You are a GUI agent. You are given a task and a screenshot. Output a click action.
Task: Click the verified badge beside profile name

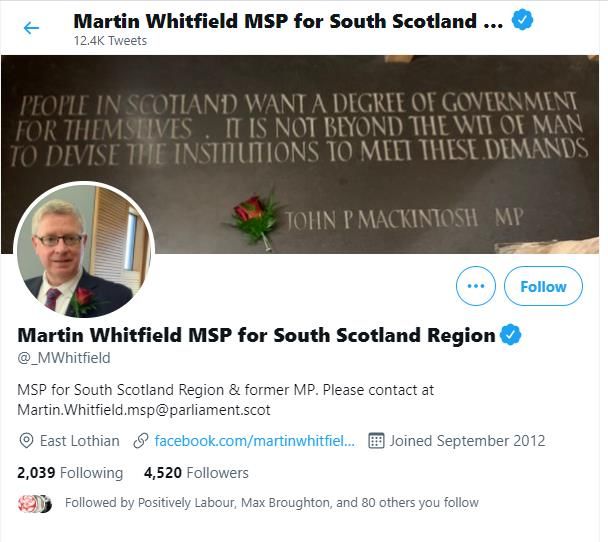(x=510, y=335)
